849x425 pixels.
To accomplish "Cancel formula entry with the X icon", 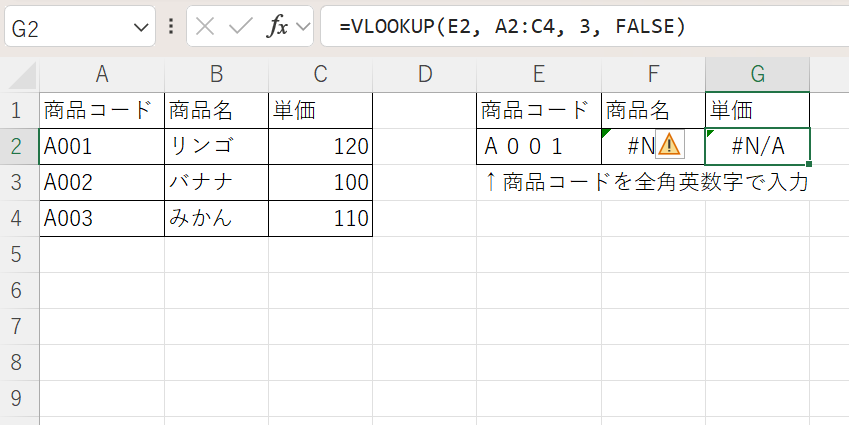I will [204, 27].
